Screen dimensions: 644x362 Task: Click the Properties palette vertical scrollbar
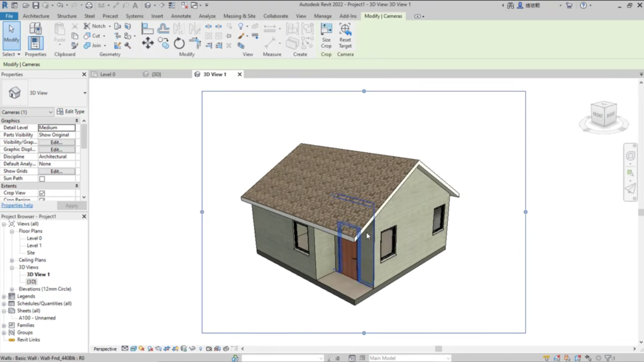click(x=84, y=136)
